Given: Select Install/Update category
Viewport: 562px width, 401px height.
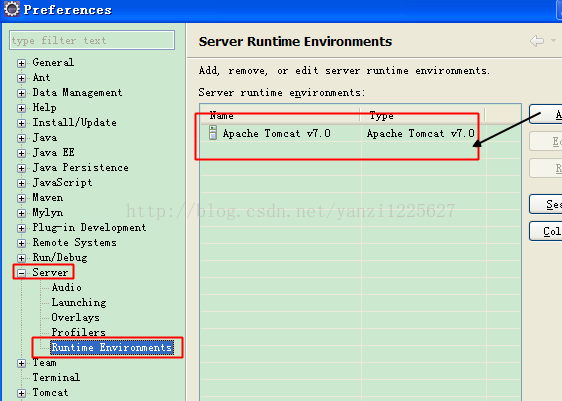Looking at the screenshot, I should tap(75, 123).
